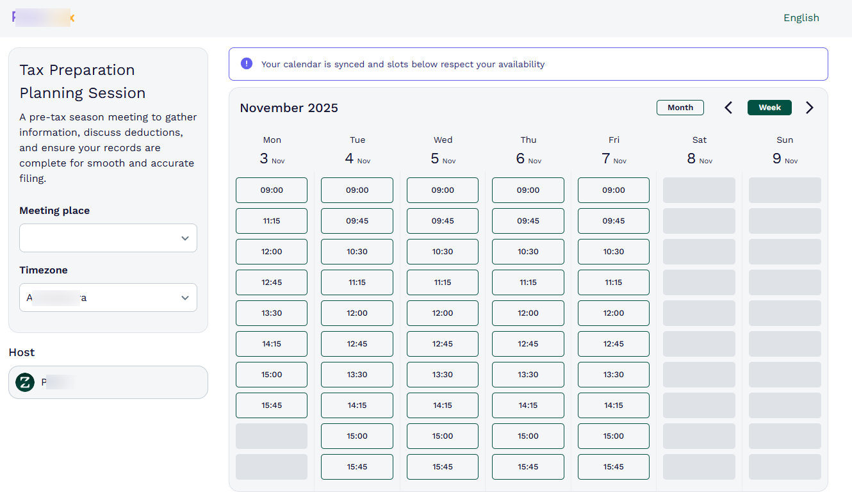Switch to Month view
Viewport: 852px width, 504px height.
[x=680, y=107]
